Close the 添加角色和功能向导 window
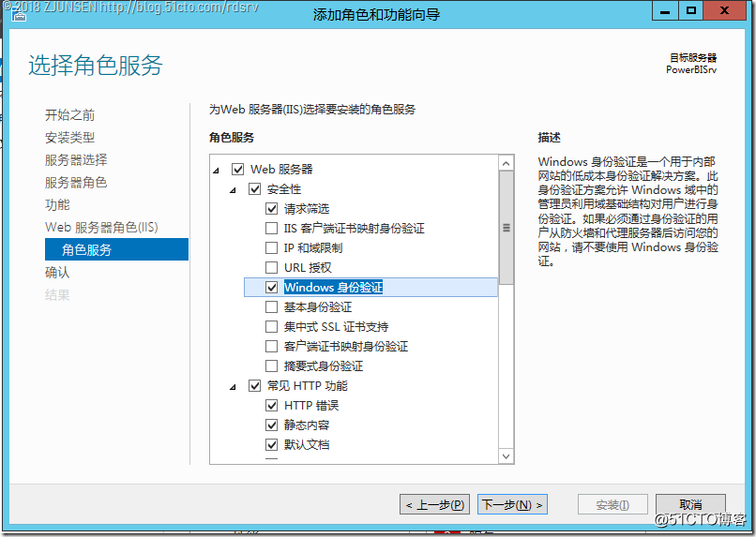 (x=724, y=10)
